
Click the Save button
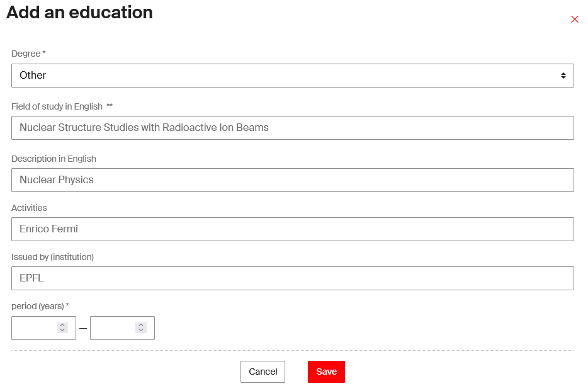(x=326, y=372)
